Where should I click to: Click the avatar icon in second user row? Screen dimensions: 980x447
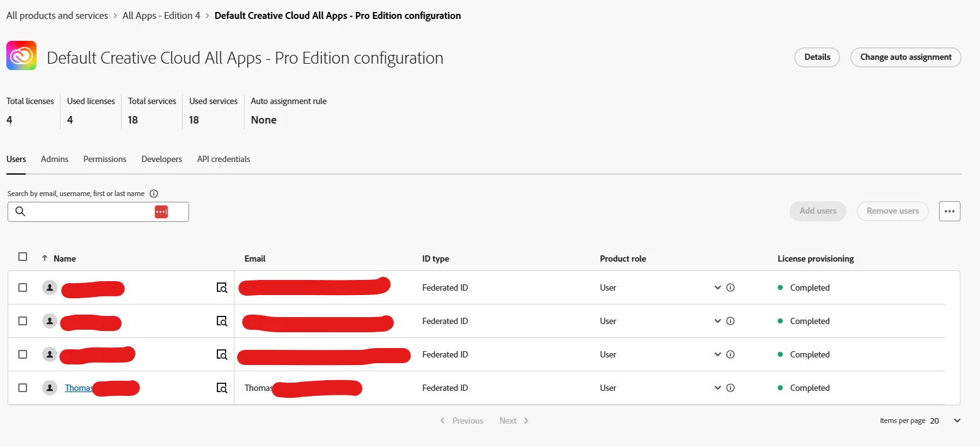point(50,321)
